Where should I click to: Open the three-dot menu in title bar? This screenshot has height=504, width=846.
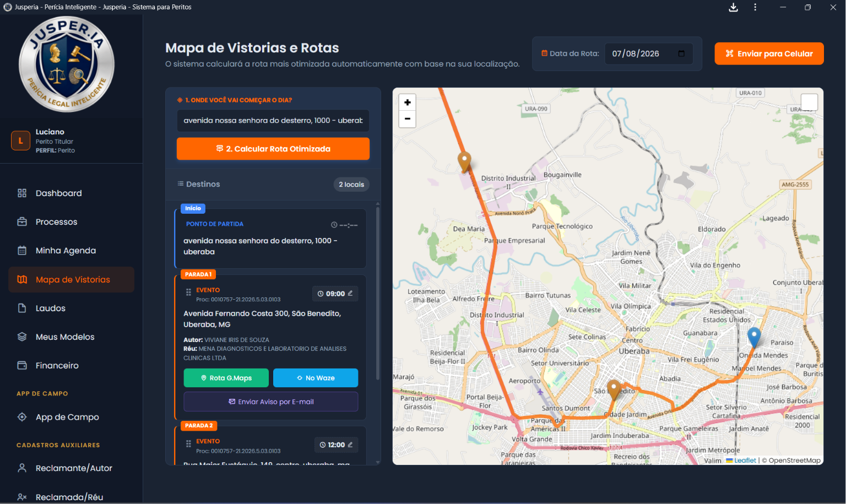755,7
